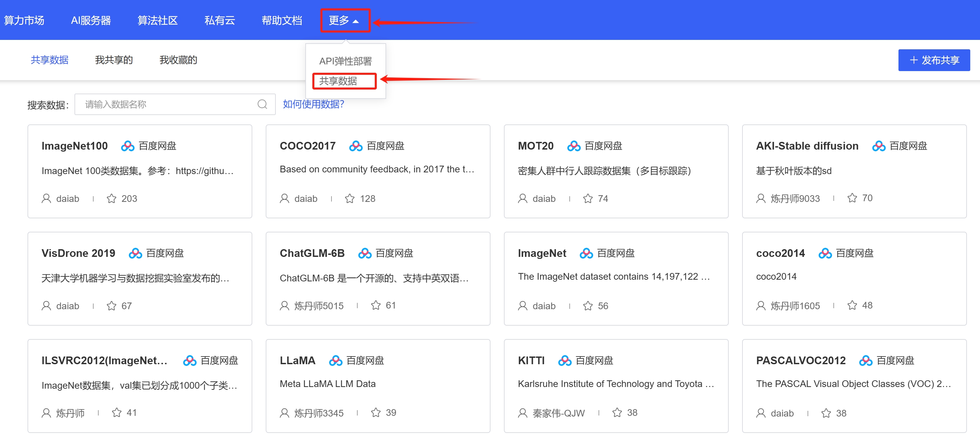Favorite the COCO2017 dataset via star icon

350,199
